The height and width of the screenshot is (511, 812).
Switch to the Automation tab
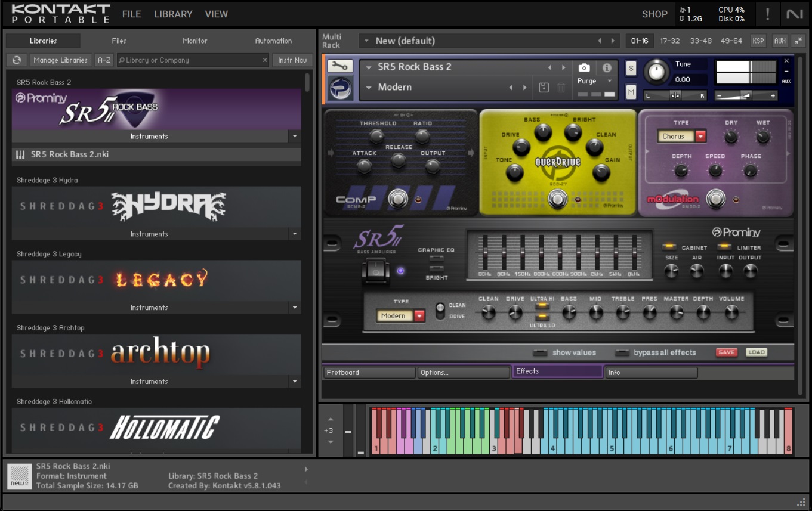point(273,41)
